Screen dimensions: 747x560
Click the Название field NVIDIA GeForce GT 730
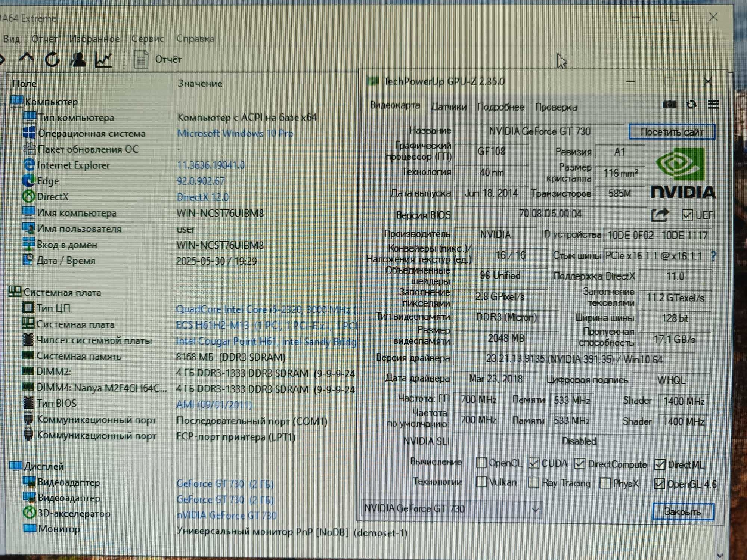point(540,131)
